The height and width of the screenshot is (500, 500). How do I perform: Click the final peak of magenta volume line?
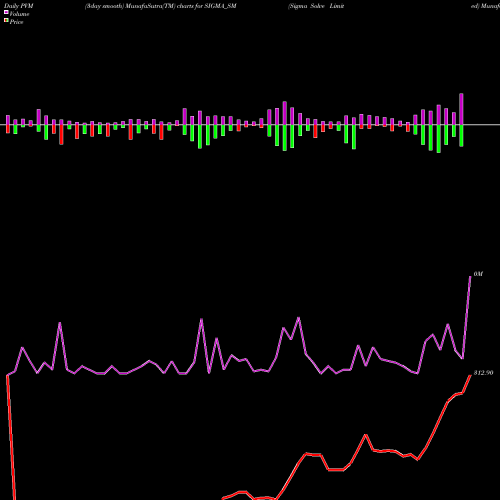(470, 277)
